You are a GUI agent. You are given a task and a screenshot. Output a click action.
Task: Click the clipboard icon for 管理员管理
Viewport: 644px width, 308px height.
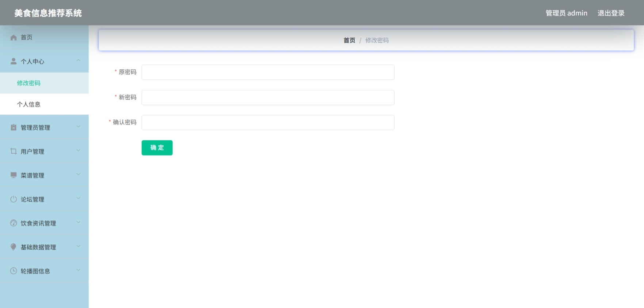point(14,127)
